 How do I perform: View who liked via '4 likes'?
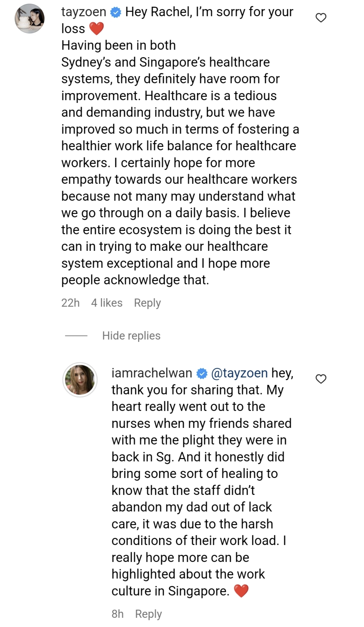point(107,303)
